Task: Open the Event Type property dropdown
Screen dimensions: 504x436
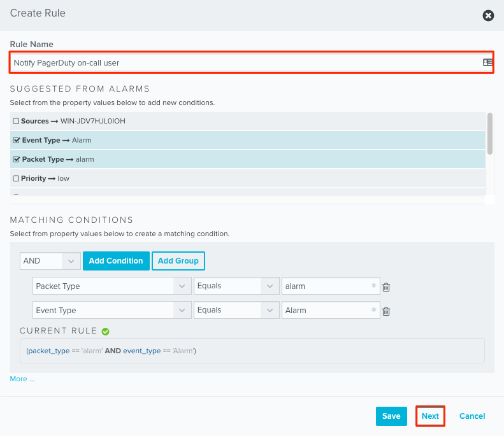Action: pyautogui.click(x=112, y=311)
